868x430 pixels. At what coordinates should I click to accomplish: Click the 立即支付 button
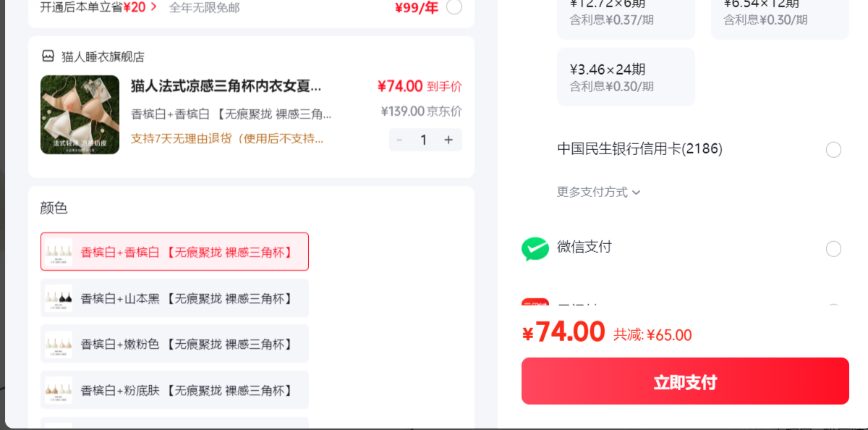point(685,381)
